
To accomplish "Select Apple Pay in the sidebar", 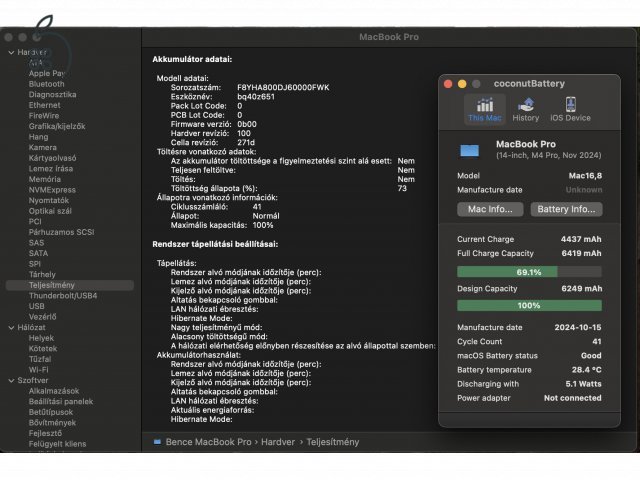I will 47,73.
